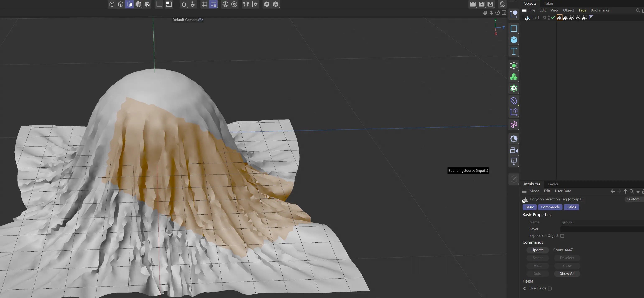Viewport: 644px width, 298px height.
Task: Select Model mode cube icon
Action: [138, 4]
